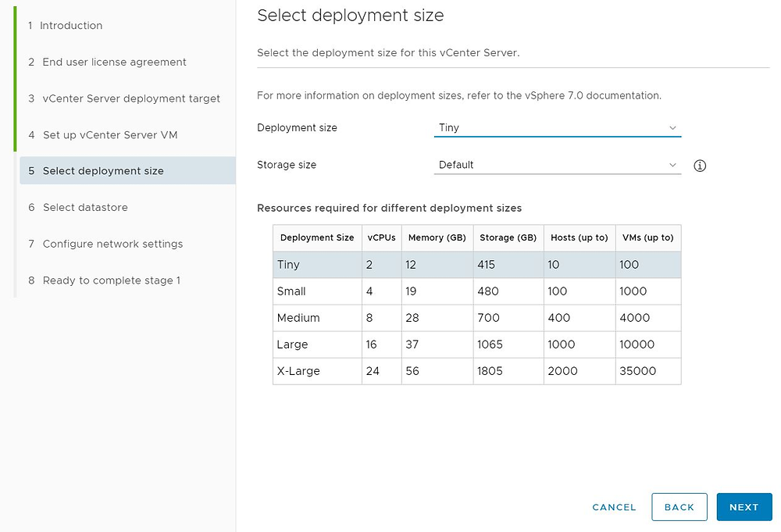Click the NEXT button

[x=744, y=507]
